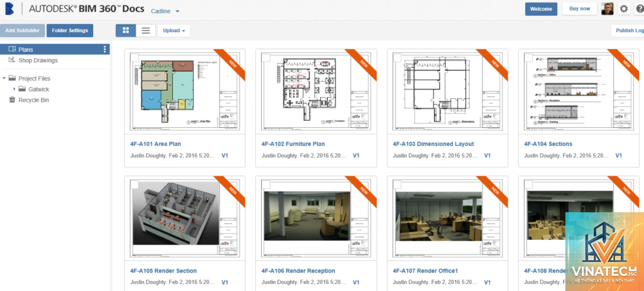644x291 pixels.
Task: Click the Buy now button
Action: (579, 9)
